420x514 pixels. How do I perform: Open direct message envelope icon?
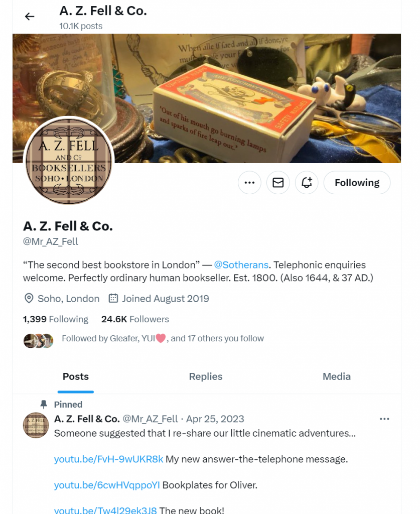coord(278,183)
